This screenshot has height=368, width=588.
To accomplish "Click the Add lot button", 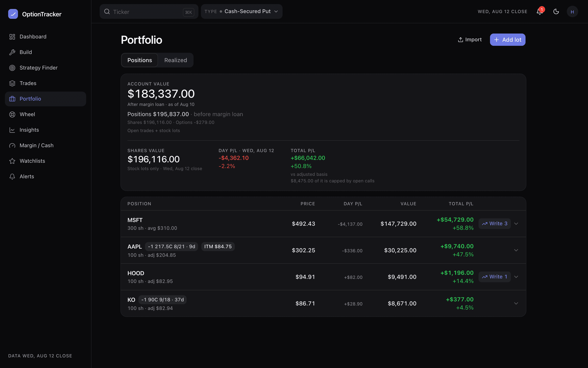I will [508, 40].
